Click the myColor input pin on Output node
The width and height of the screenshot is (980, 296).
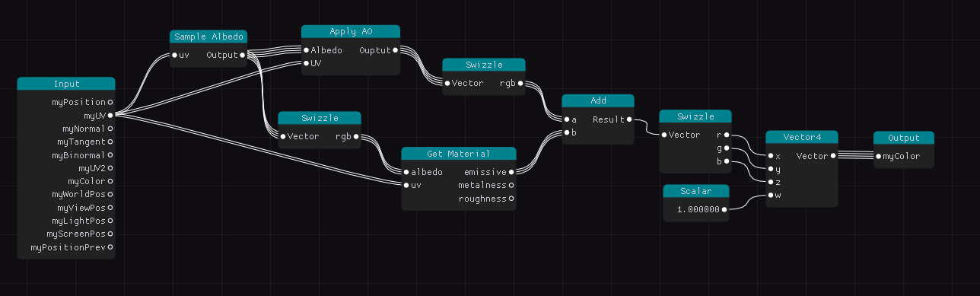click(878, 156)
